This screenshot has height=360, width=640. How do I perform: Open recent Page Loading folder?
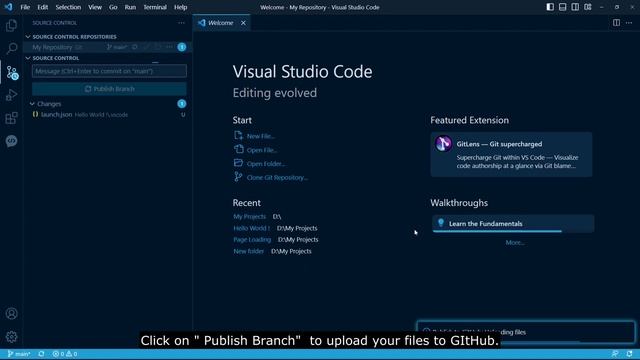point(252,240)
